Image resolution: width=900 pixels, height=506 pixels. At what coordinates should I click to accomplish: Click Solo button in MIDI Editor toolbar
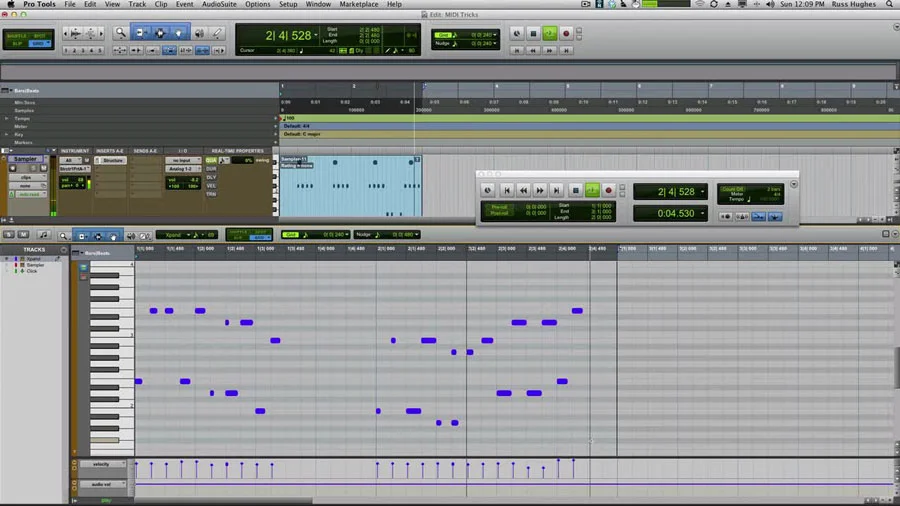click(9, 235)
